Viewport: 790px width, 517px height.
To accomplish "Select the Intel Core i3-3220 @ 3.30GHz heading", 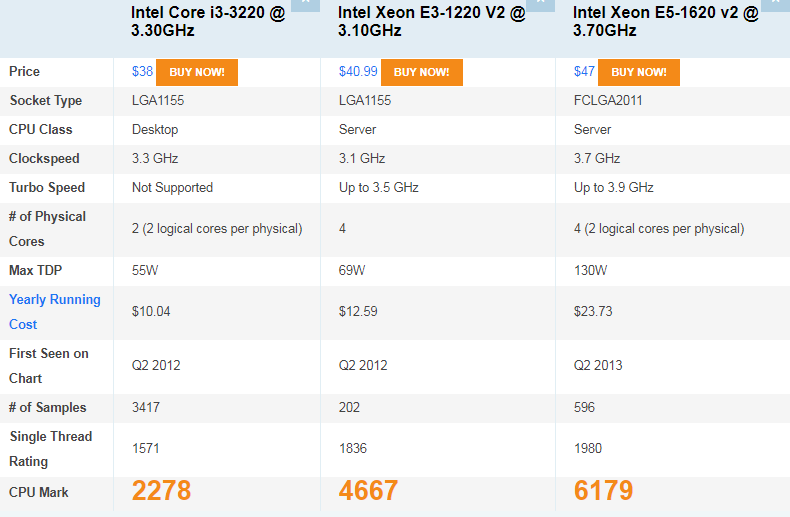I will point(208,22).
